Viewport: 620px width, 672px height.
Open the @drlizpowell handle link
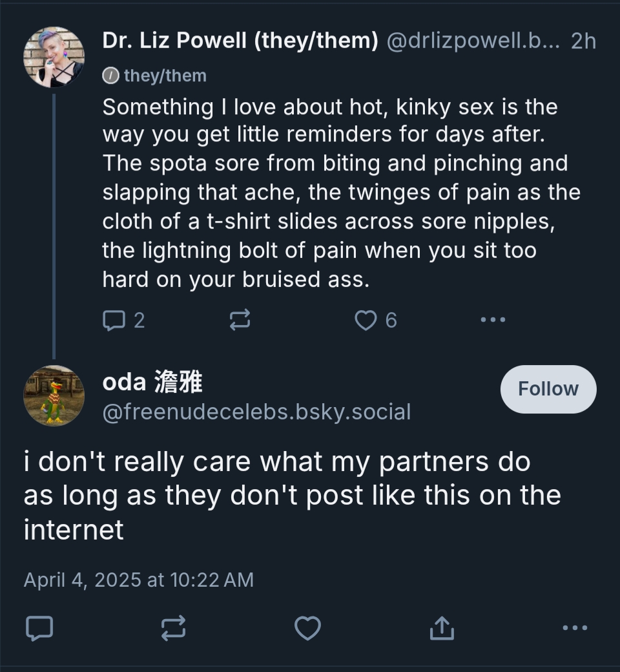pos(474,41)
